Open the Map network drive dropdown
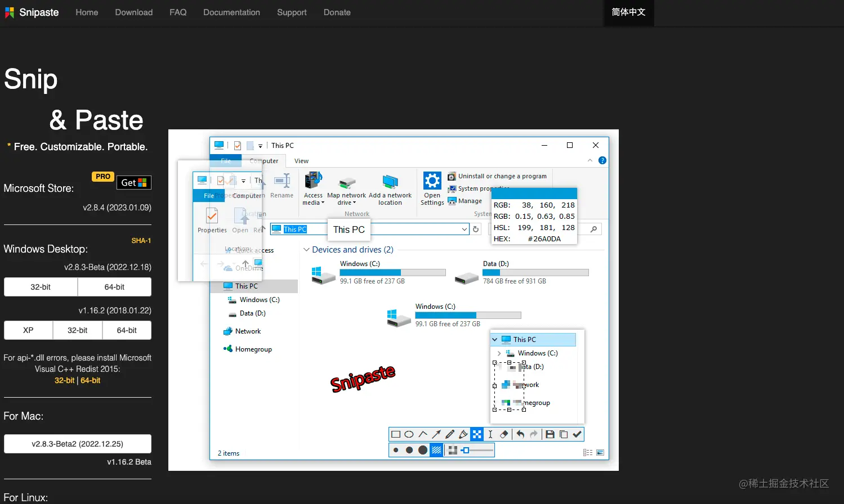 346,191
